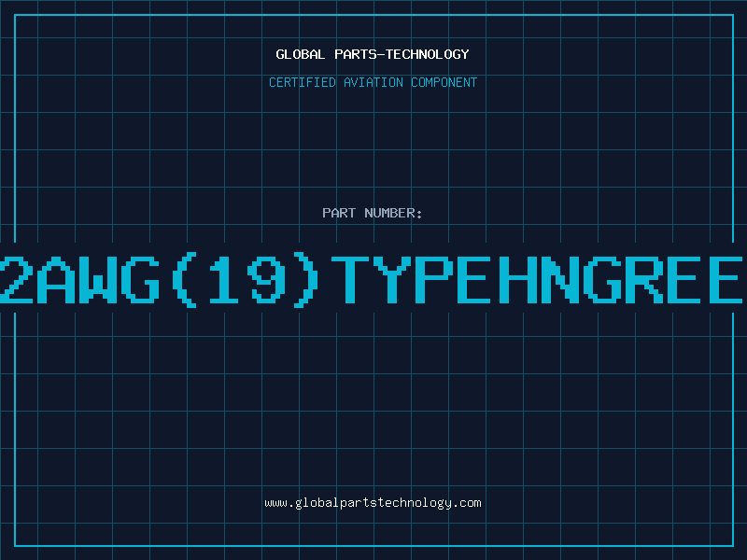This screenshot has width=747, height=560.
Task: Click the leading digit 2 of the part number
Action: [14, 279]
